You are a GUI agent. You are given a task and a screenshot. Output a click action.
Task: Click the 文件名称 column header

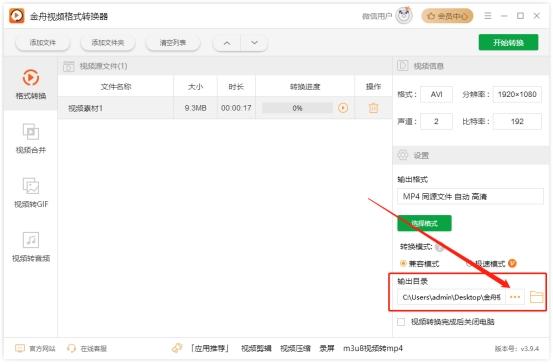[116, 87]
